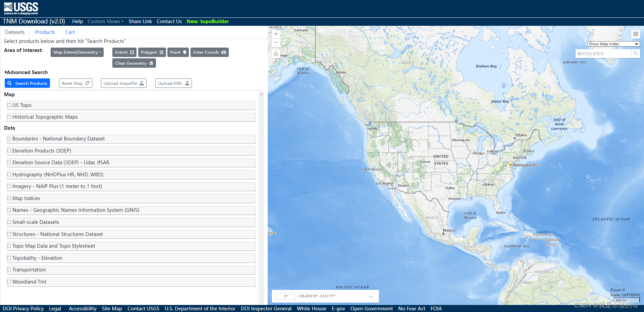
Task: Check Structures - National Structures Dataset
Action: [x=9, y=234]
